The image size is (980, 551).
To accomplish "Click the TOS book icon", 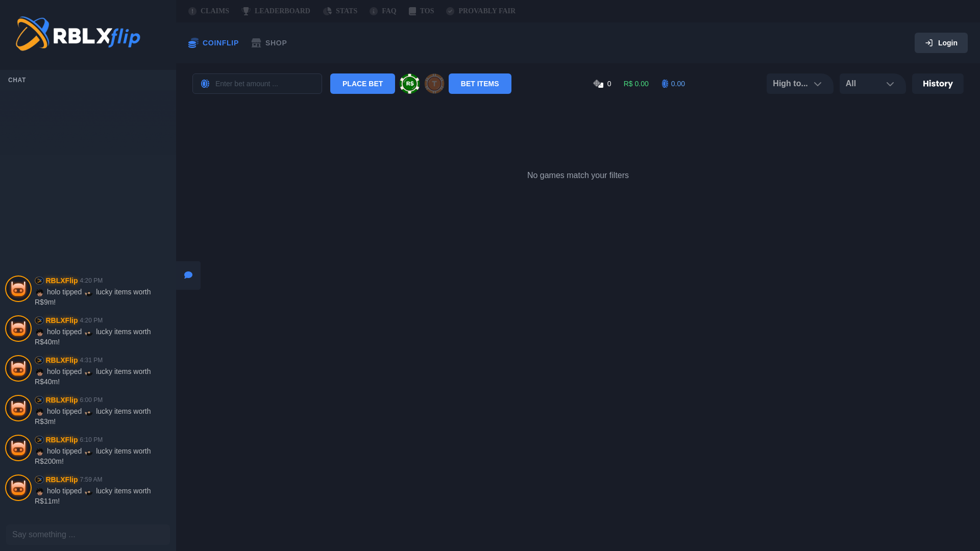I will pos(412,11).
